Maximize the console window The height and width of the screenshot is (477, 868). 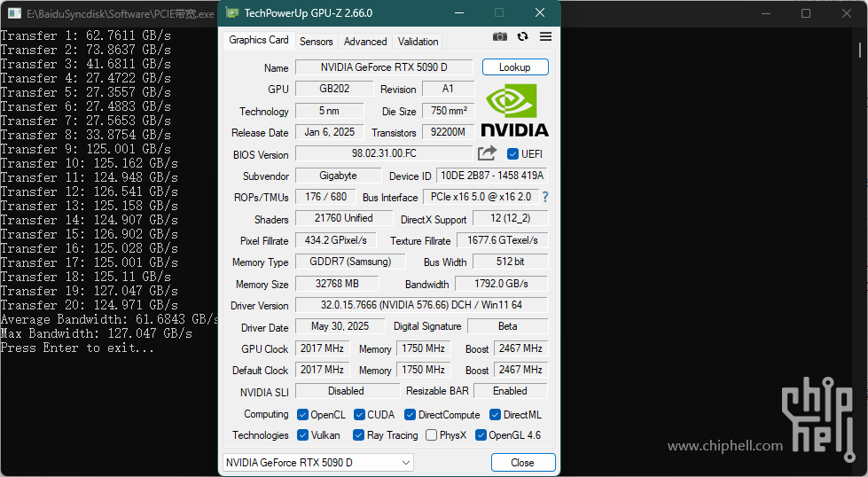pyautogui.click(x=806, y=13)
